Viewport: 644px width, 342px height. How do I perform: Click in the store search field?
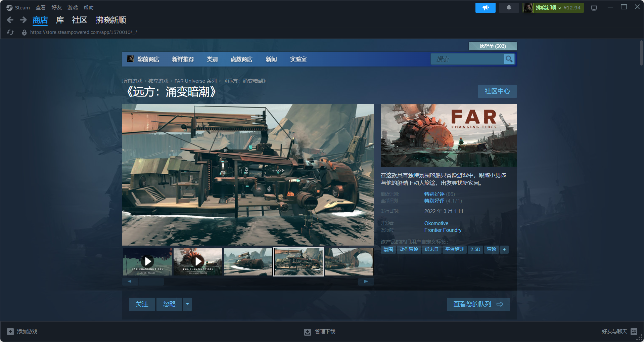(467, 59)
